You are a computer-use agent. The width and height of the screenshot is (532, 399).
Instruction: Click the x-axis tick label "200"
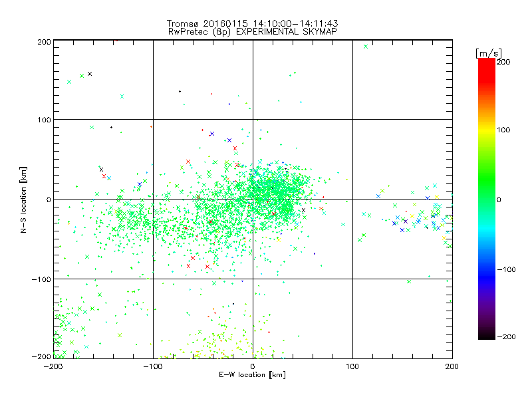[452, 366]
